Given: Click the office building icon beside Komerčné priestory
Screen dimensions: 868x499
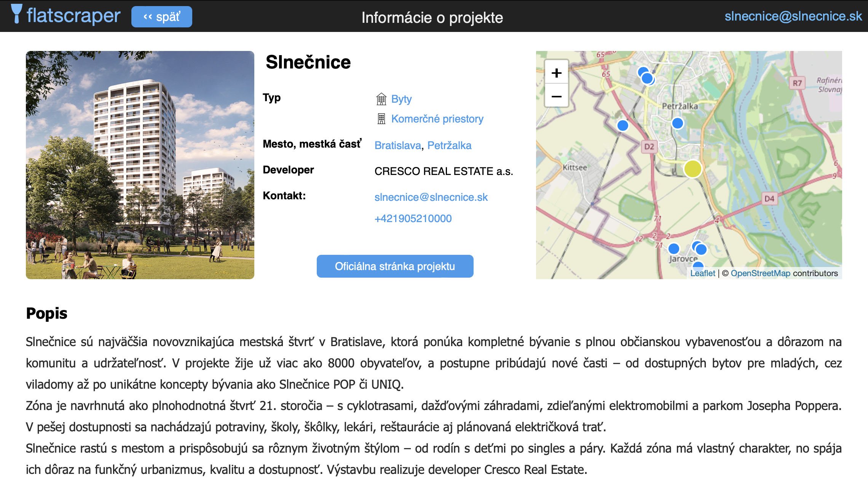Looking at the screenshot, I should [x=381, y=119].
